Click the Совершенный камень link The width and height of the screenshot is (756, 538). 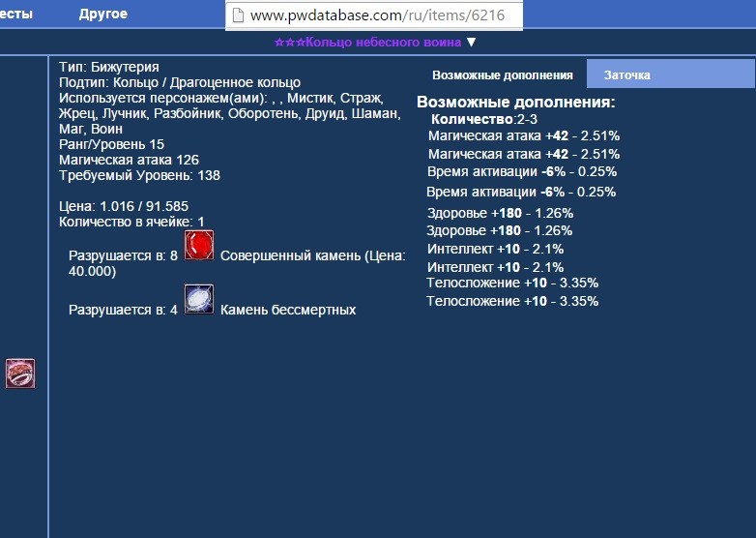[290, 255]
